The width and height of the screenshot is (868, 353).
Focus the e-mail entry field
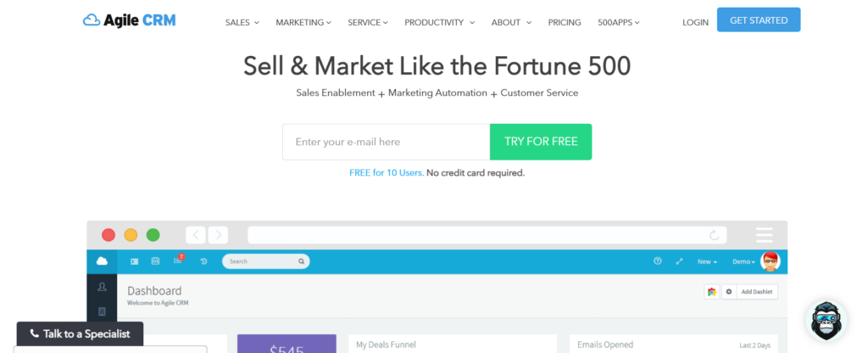pos(386,142)
